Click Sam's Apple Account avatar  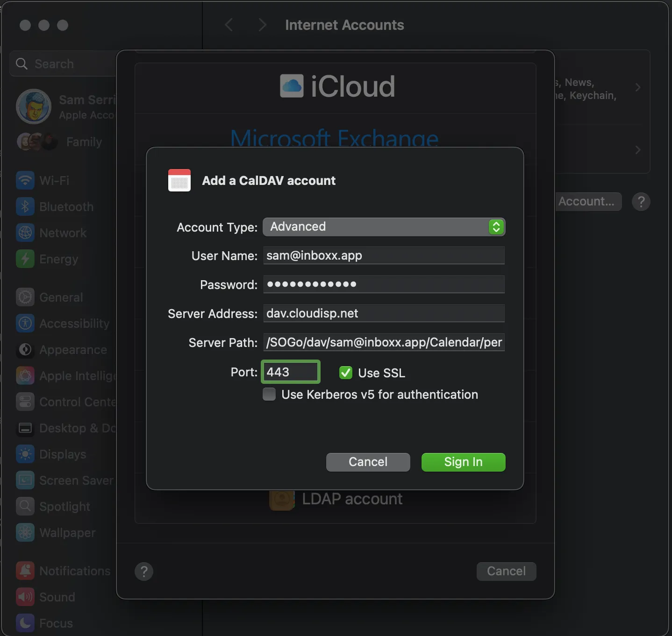tap(34, 106)
